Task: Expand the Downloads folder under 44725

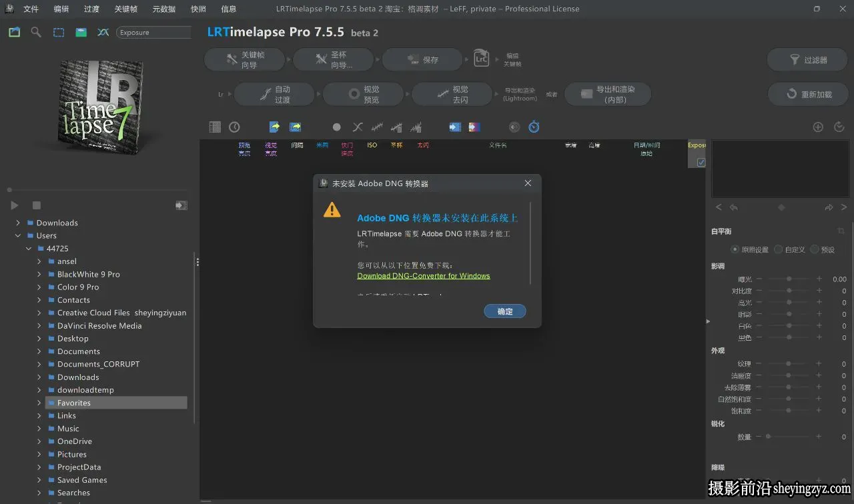Action: pos(39,377)
